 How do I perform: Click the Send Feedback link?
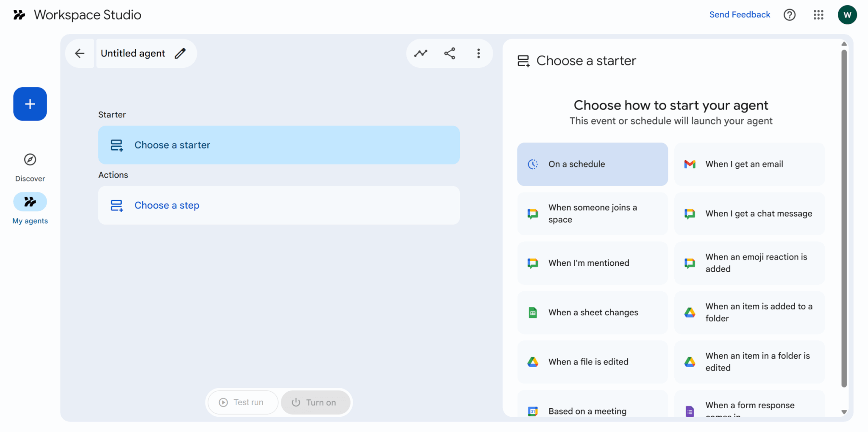(x=740, y=15)
